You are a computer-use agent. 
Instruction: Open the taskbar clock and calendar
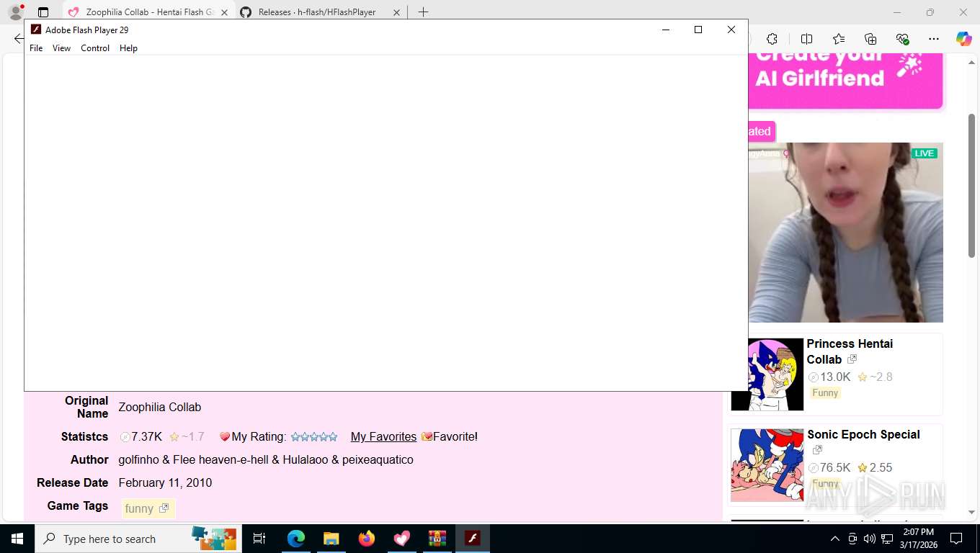point(918,539)
